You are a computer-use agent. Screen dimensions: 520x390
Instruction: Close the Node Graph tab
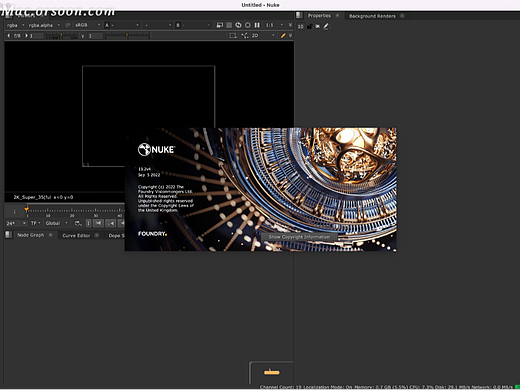click(x=50, y=235)
